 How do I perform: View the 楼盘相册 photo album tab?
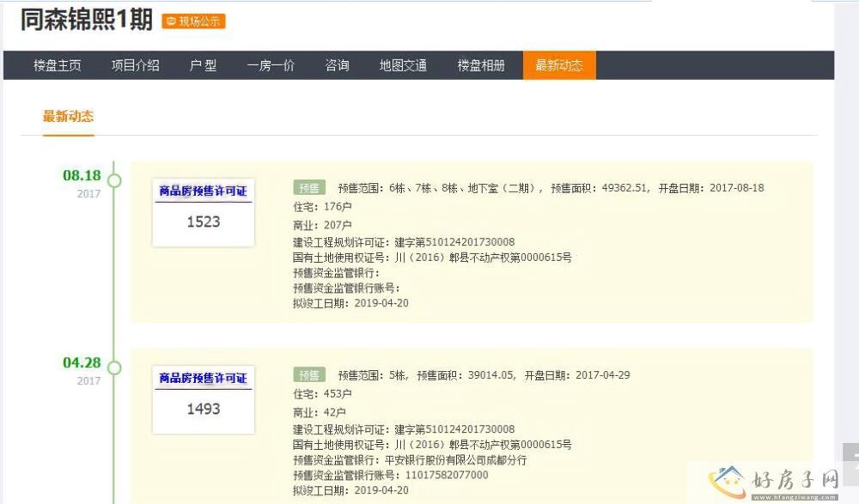(480, 65)
